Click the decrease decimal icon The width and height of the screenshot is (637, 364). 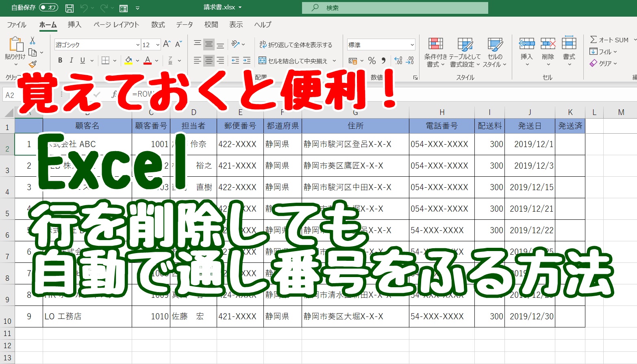point(410,61)
